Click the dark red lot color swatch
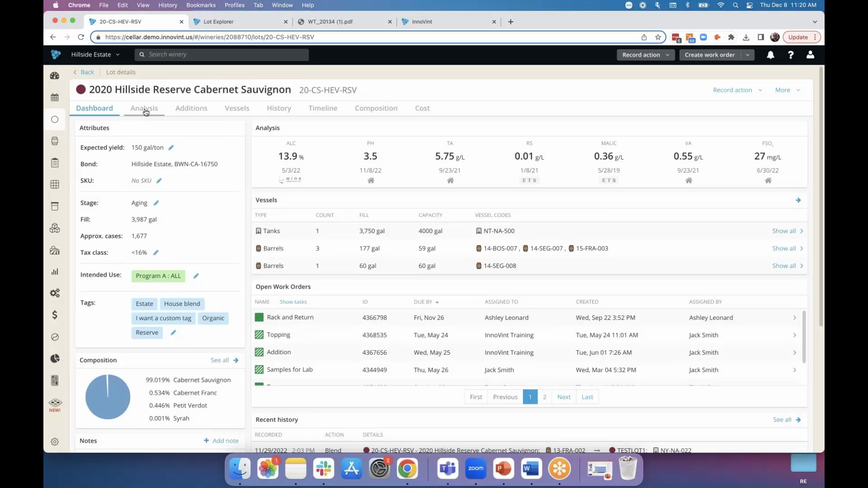This screenshot has height=488, width=868. (81, 89)
